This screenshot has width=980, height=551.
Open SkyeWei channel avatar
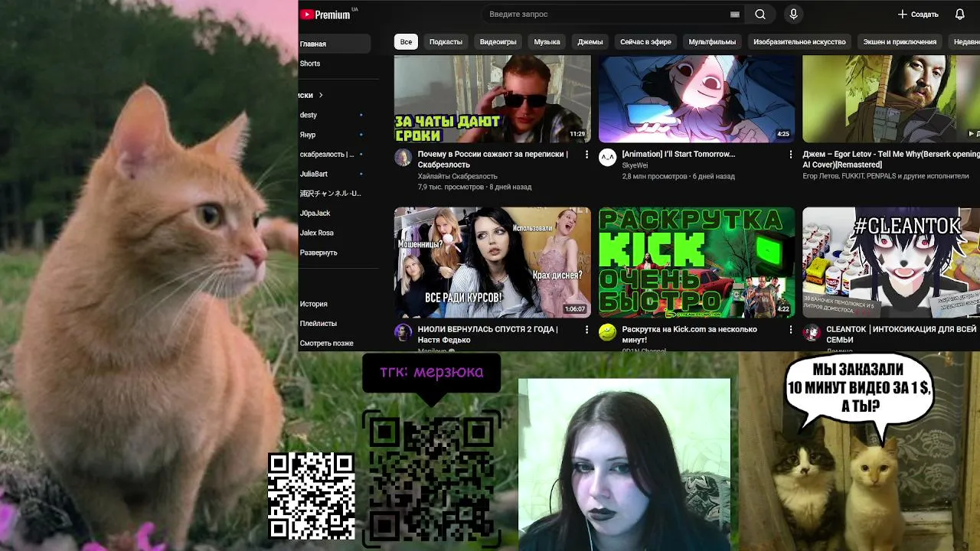pos(607,158)
